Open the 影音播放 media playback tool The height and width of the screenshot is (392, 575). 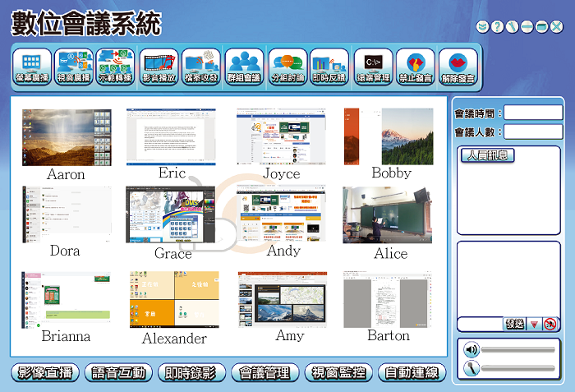[159, 67]
